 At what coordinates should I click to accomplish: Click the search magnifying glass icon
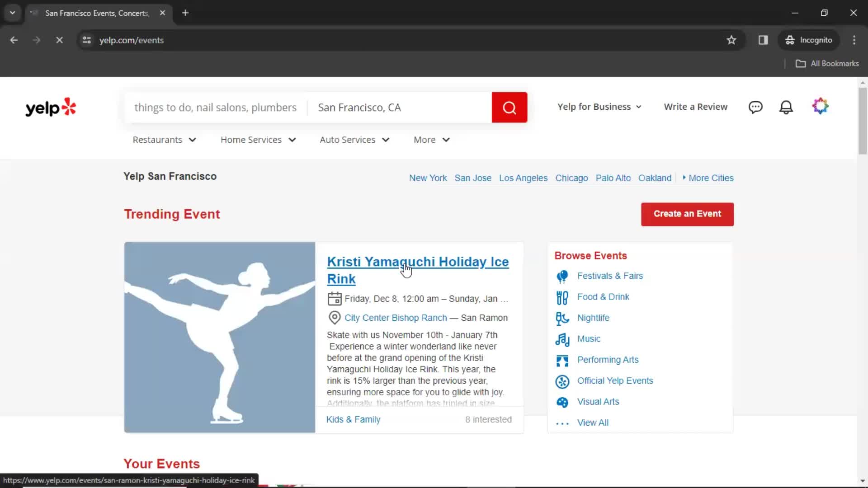[x=509, y=107]
